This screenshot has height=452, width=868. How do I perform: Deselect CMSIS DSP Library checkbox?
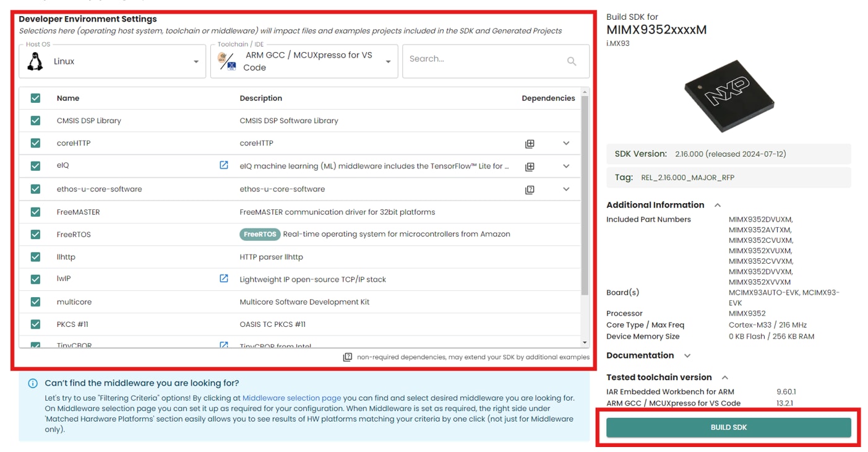35,121
